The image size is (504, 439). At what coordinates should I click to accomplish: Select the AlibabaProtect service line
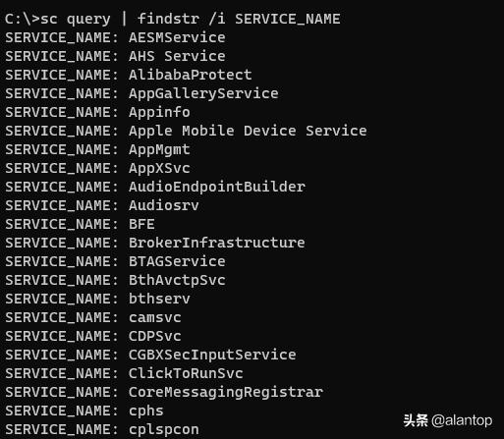click(x=129, y=75)
